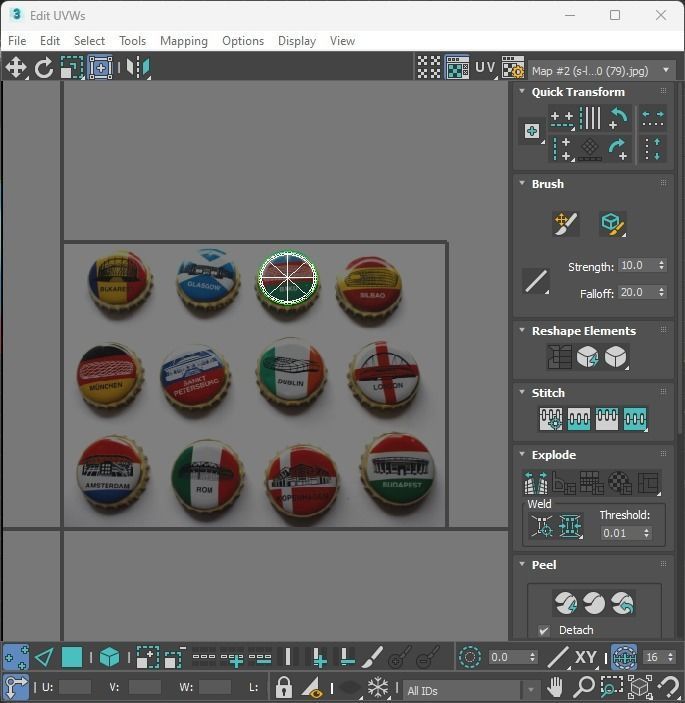Enable Edge sub-object mode
The image size is (685, 703).
44,657
